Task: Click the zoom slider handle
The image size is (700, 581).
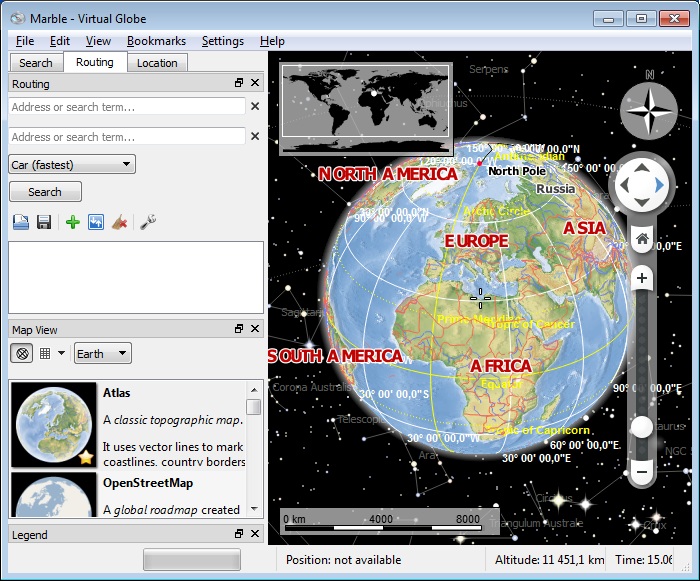Action: click(642, 426)
